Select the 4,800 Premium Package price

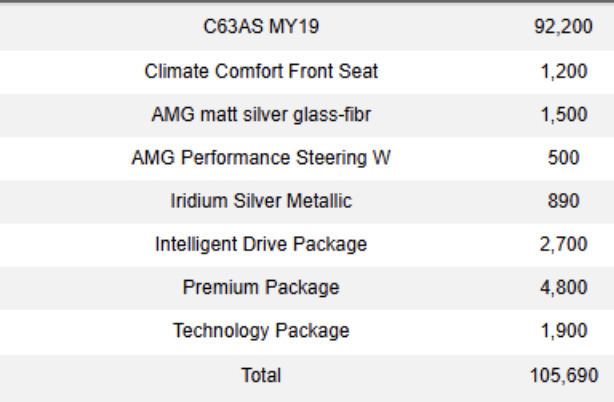pos(563,288)
